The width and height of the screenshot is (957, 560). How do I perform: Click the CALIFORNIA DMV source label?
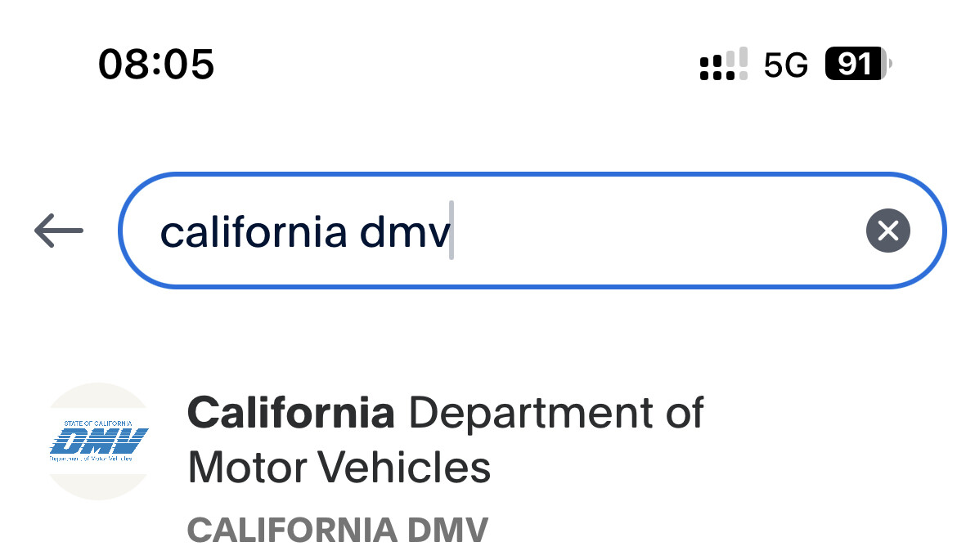click(337, 531)
